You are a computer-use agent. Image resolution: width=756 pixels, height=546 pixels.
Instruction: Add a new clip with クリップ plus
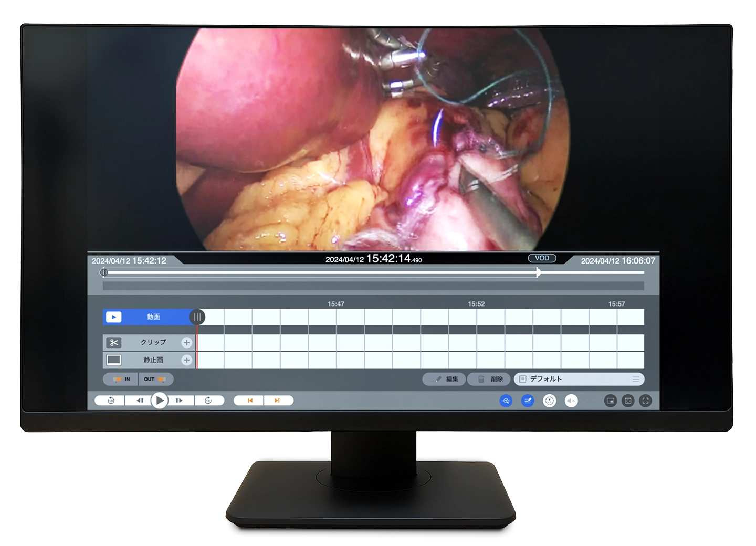(186, 343)
